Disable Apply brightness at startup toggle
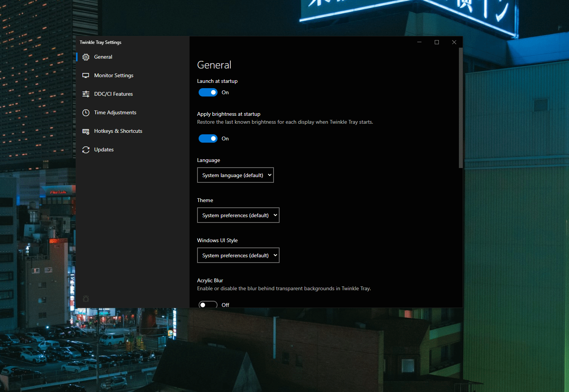569x392 pixels. 208,138
